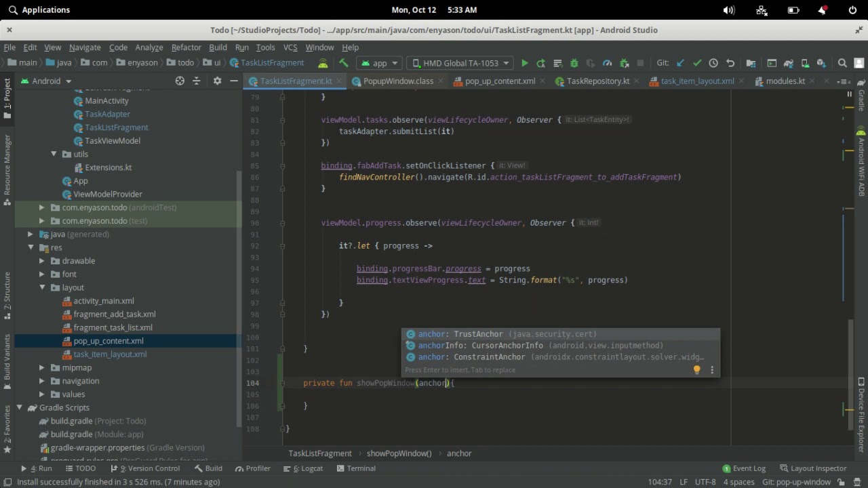This screenshot has width=868, height=488.
Task: Show intention actions via yellow lightbulb
Action: point(696,370)
